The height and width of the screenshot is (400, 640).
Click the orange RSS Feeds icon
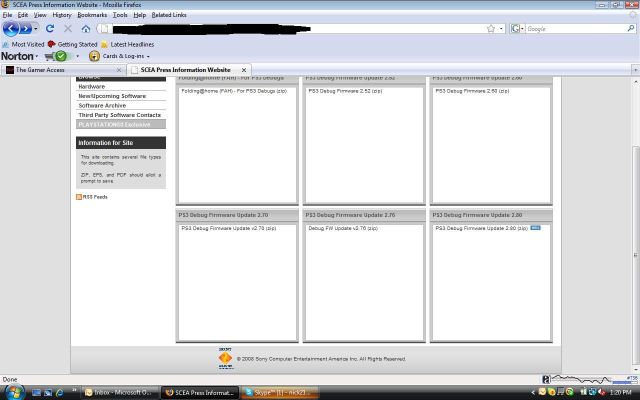pyautogui.click(x=79, y=197)
